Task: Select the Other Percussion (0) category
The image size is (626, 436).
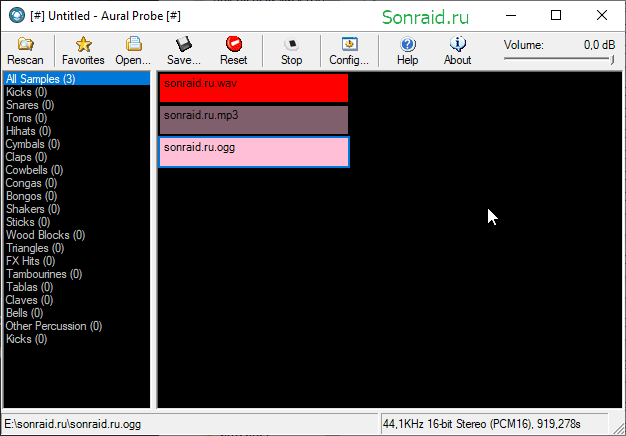Action: 77,326
